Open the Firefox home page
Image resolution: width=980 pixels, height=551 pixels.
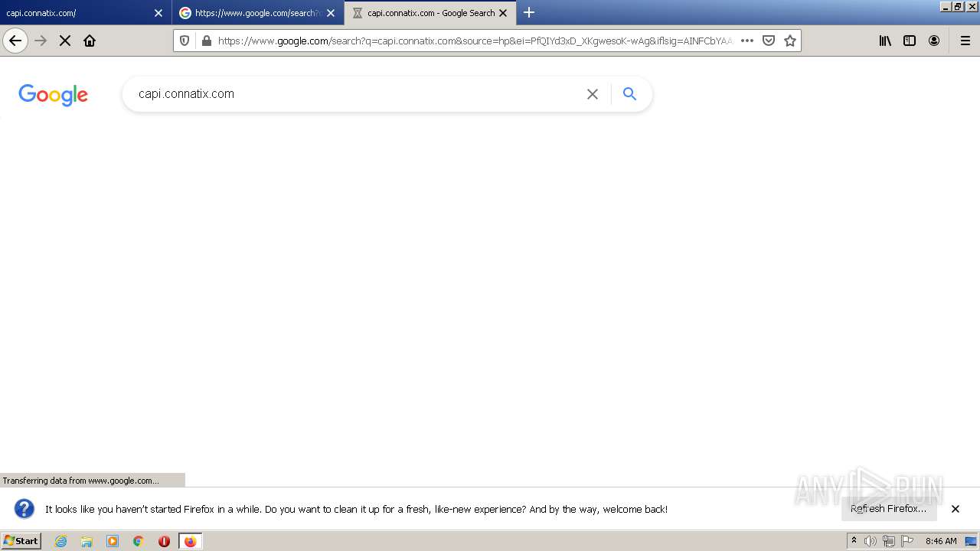pos(90,41)
